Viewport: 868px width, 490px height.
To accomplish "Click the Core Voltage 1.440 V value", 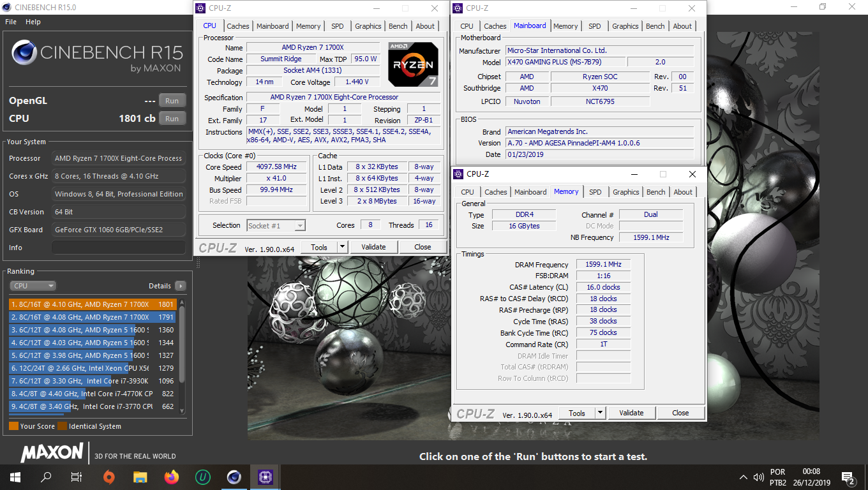I will (x=357, y=82).
